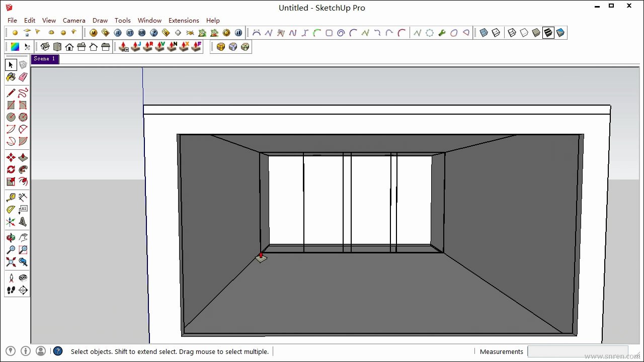Viewport: 644px width, 362px height.
Task: Click the red arrow with green V
Action: click(160, 47)
